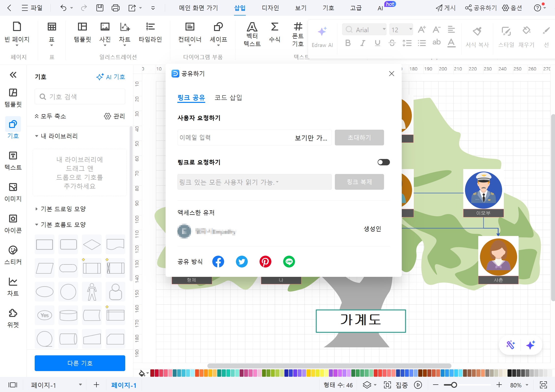The height and width of the screenshot is (392, 555).
Task: Share via the Twitter icon
Action: pos(242,262)
